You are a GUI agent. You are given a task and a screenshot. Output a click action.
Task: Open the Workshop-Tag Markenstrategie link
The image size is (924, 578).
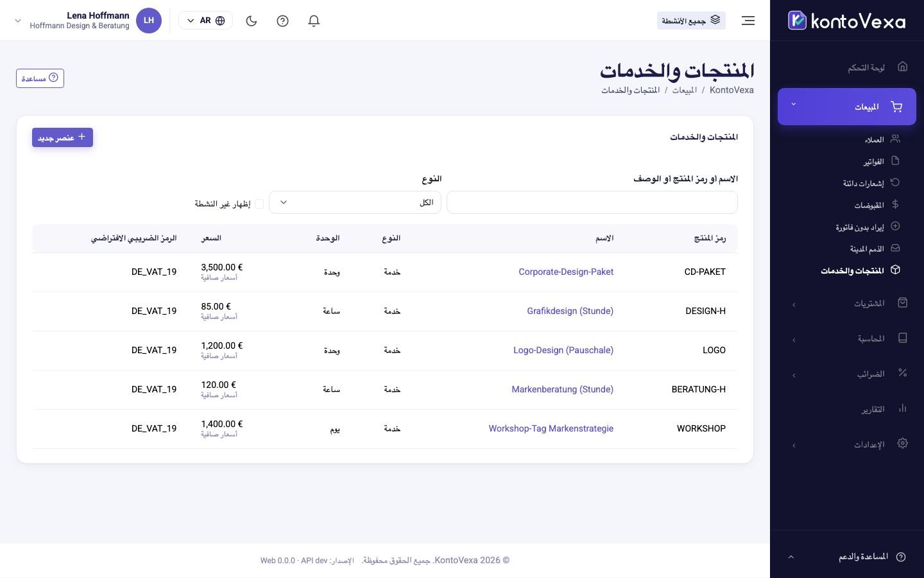551,428
